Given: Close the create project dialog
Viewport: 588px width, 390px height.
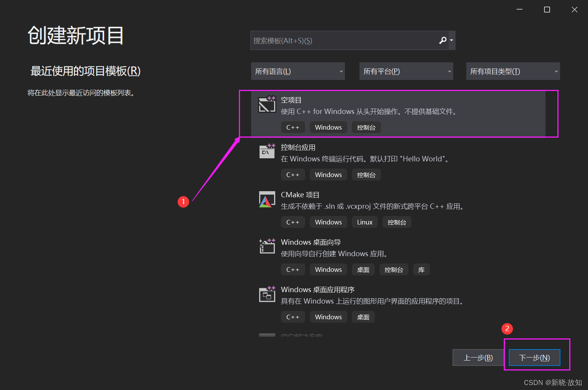Looking at the screenshot, I should (x=575, y=10).
